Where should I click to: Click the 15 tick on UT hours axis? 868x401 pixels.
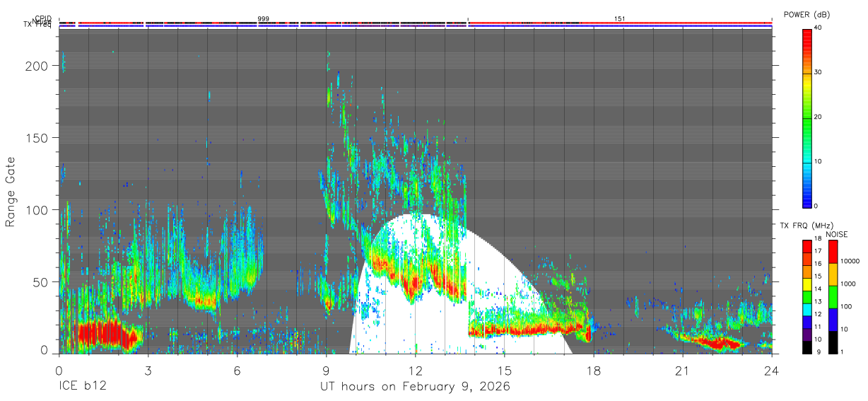click(x=505, y=371)
